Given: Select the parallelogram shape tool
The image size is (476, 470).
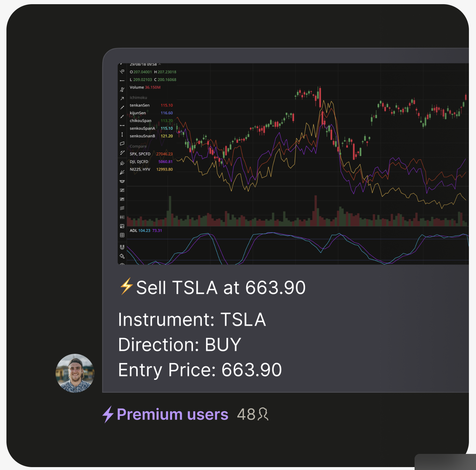Looking at the screenshot, I should pos(122,144).
